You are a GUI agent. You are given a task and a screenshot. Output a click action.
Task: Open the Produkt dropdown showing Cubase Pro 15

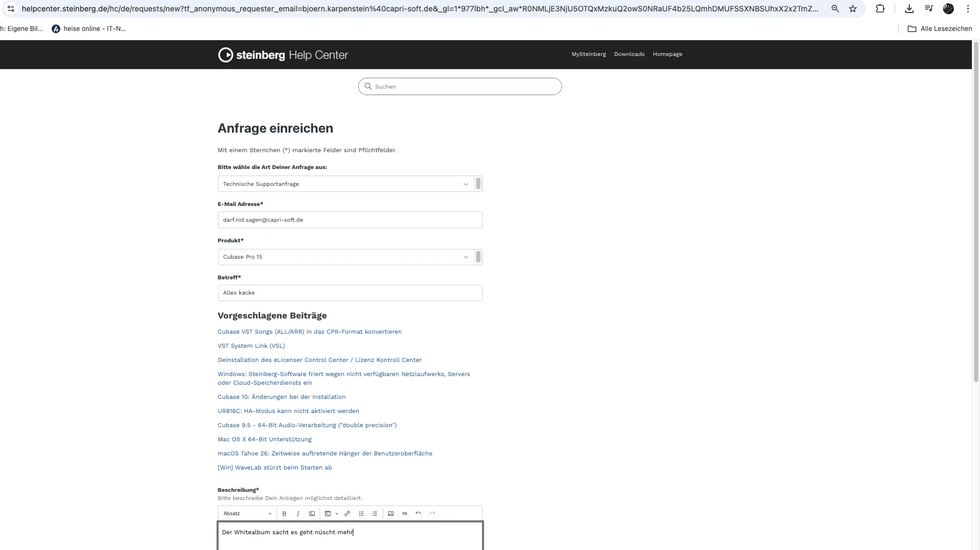tap(346, 257)
